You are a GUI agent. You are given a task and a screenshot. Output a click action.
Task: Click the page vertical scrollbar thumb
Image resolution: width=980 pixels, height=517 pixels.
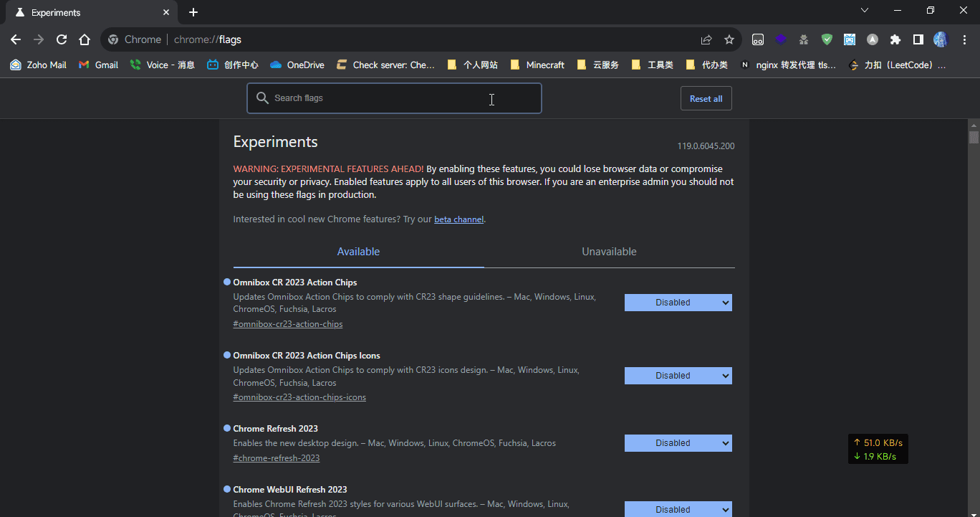[974, 138]
